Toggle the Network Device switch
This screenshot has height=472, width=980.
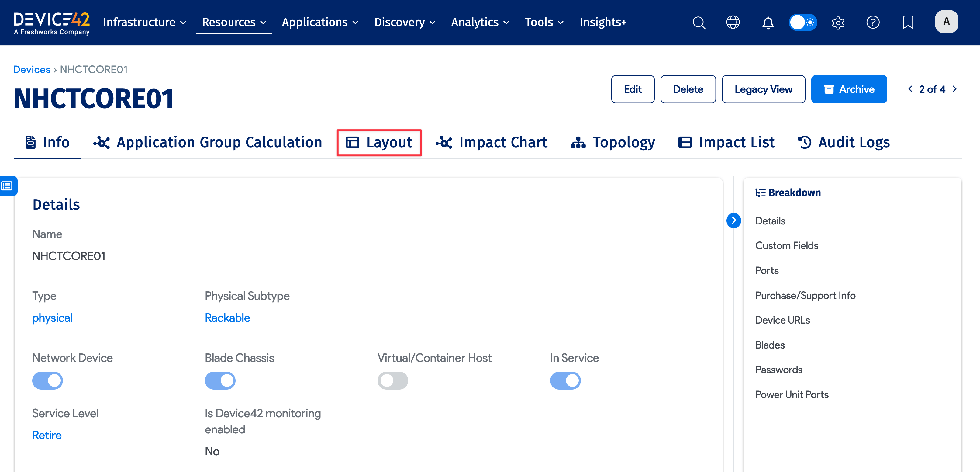[x=47, y=380]
